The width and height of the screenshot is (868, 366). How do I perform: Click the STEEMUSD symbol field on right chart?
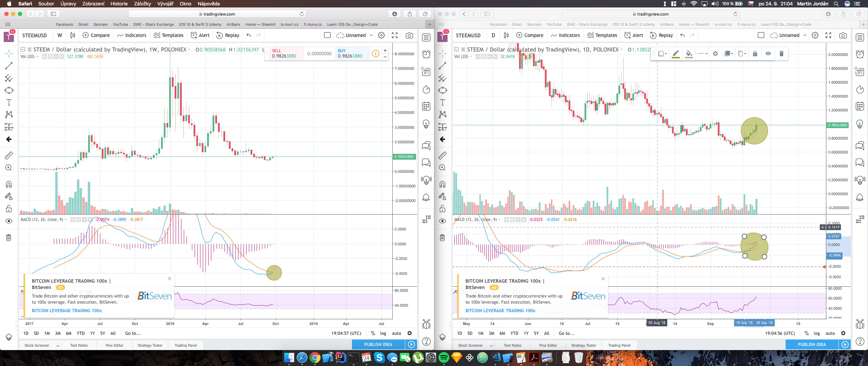[x=468, y=35]
